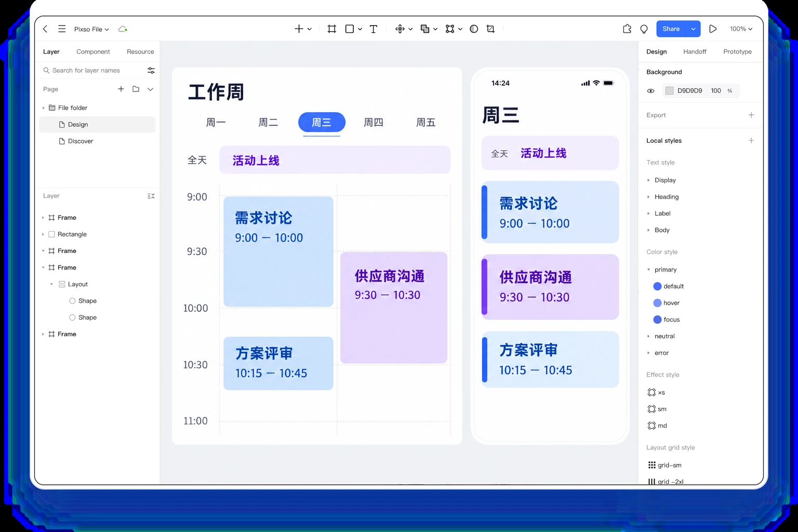This screenshot has width=798, height=532.
Task: Add a new local style
Action: [x=751, y=140]
